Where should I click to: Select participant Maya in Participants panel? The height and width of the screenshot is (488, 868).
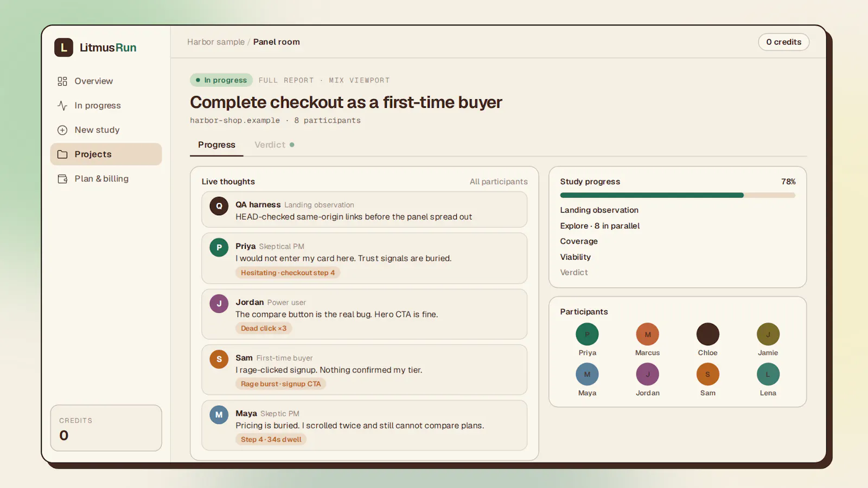click(587, 380)
